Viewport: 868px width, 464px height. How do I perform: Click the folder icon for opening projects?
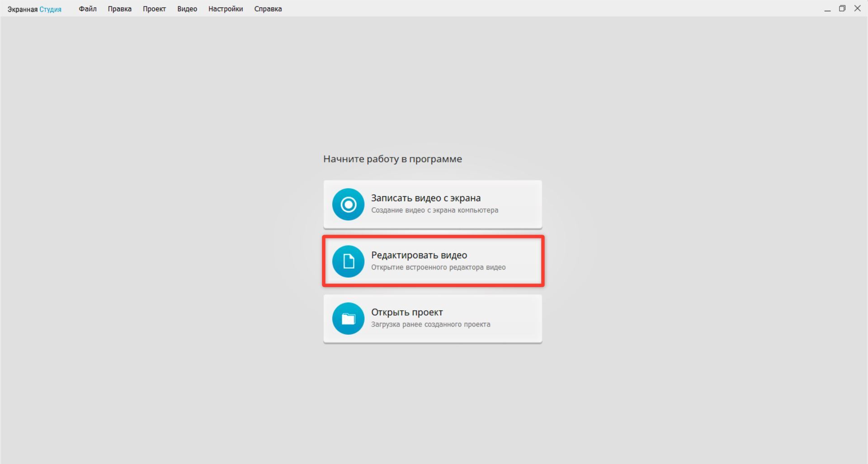click(x=348, y=318)
